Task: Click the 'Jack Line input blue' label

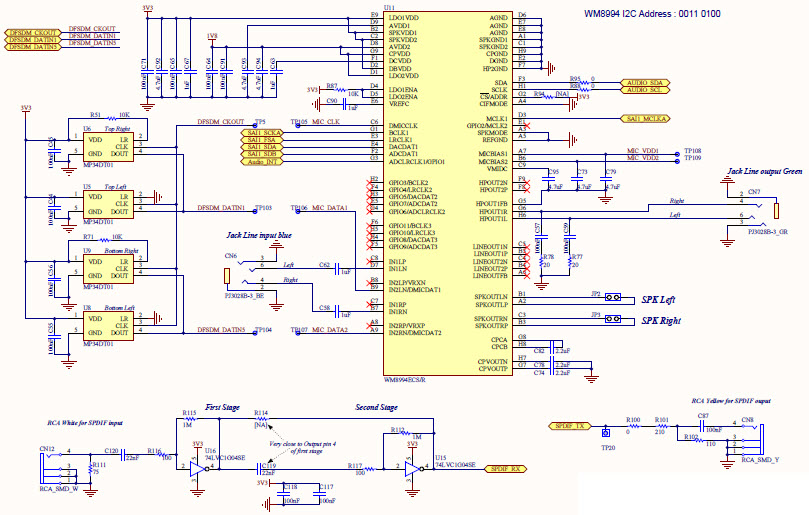Action: 259,235
